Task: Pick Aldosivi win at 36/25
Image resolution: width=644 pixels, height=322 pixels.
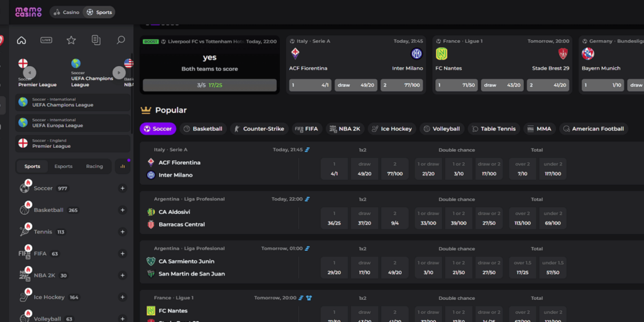Action: 335,218
